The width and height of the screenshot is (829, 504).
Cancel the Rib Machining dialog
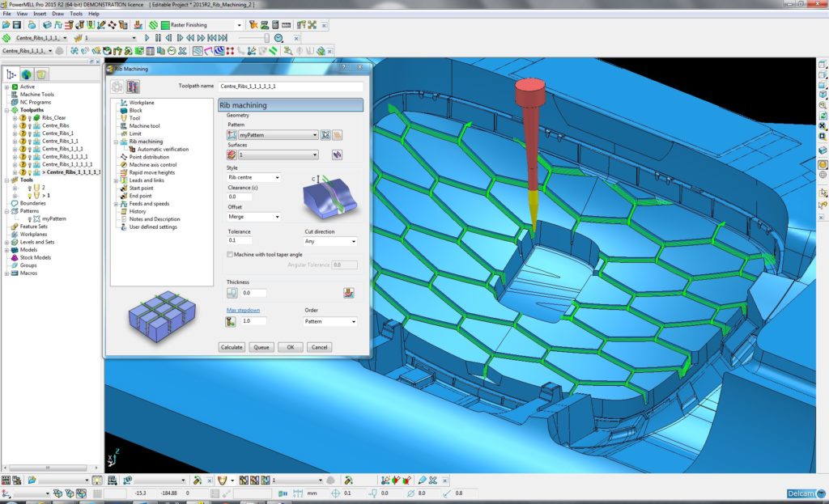(319, 347)
